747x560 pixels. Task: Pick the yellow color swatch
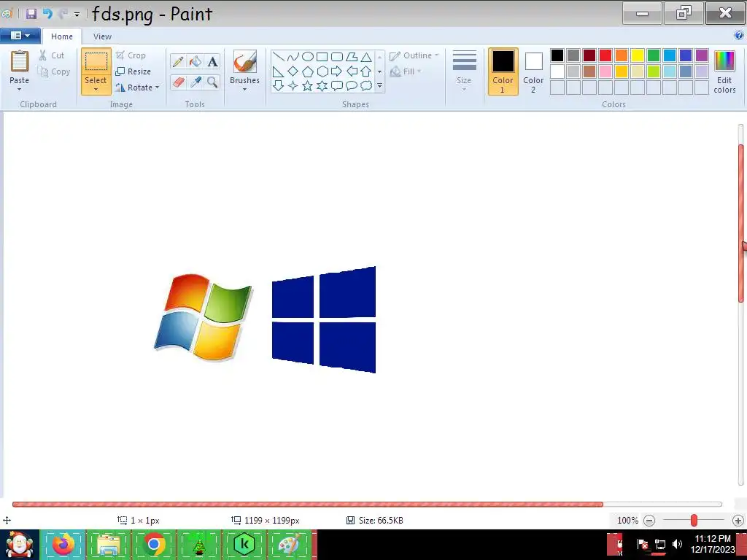(x=638, y=55)
